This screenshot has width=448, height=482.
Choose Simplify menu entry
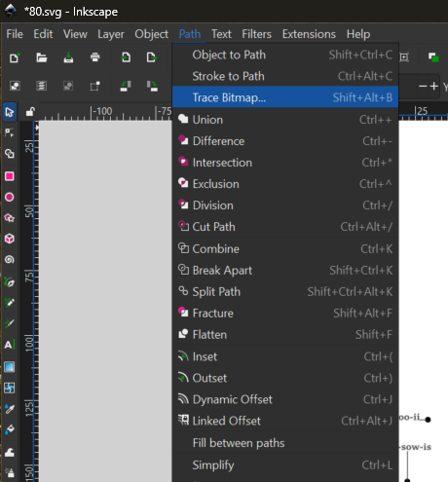[285, 465]
